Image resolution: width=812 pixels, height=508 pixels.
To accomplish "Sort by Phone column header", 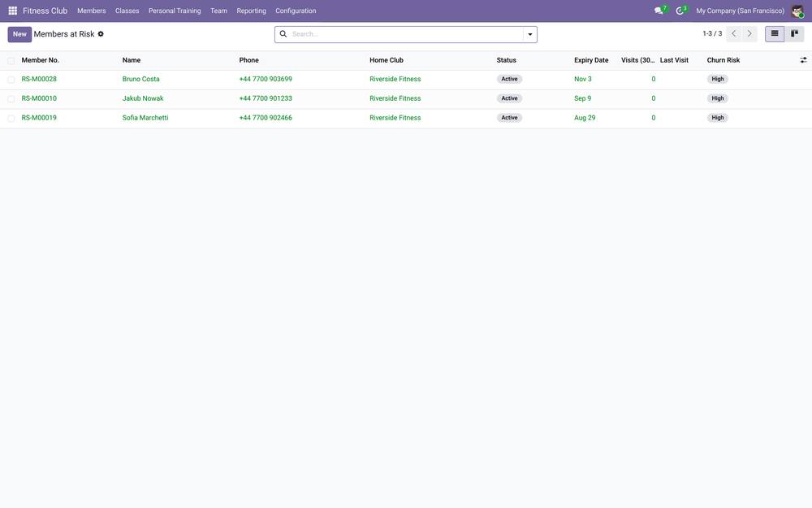I will click(x=249, y=60).
